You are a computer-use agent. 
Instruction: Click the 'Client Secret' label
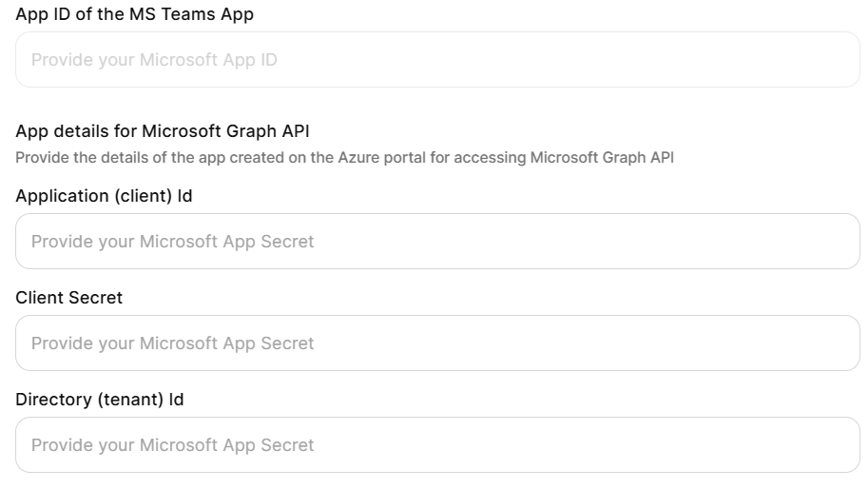coord(68,298)
